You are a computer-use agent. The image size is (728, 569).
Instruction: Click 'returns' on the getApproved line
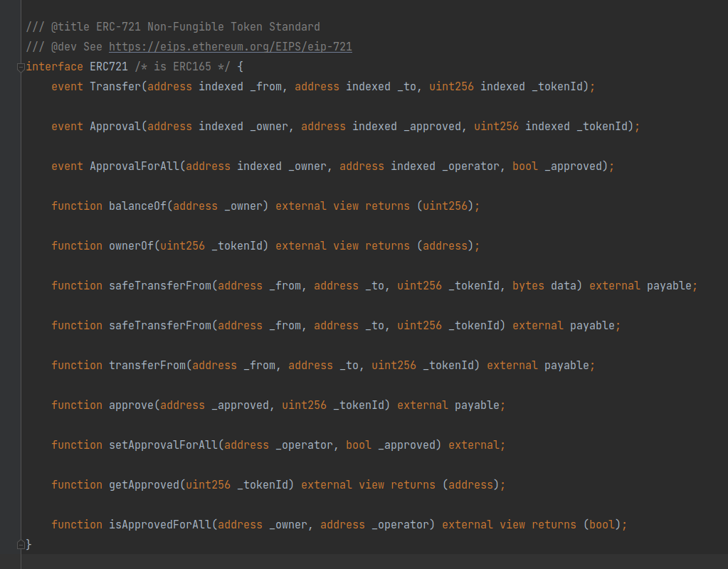[x=413, y=485]
